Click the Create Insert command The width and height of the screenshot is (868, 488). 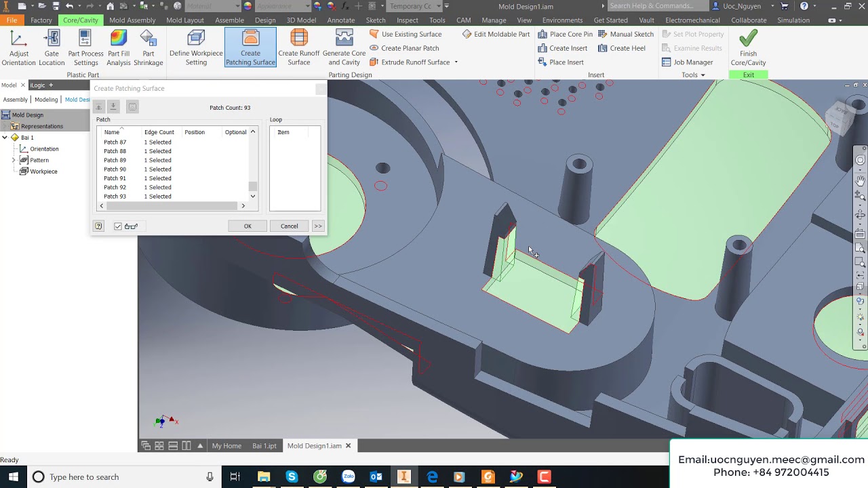click(562, 48)
